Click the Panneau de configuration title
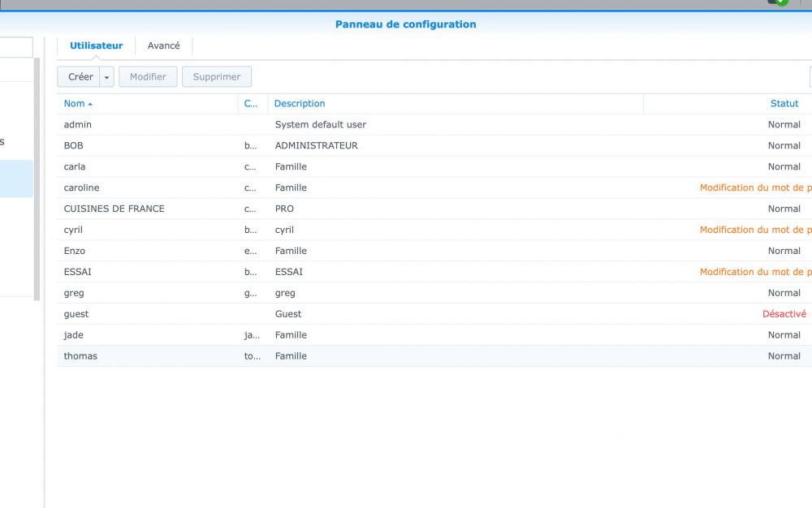812x508 pixels. [x=405, y=24]
